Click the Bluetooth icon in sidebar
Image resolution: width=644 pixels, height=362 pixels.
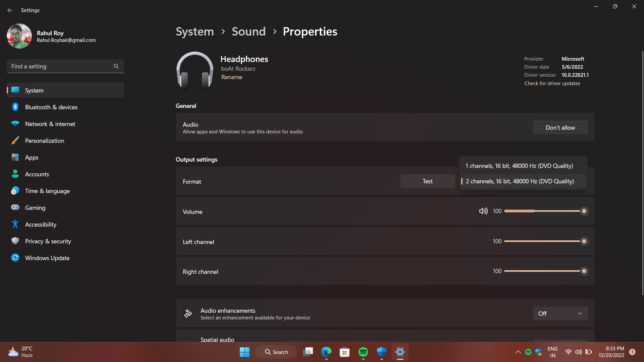15,107
